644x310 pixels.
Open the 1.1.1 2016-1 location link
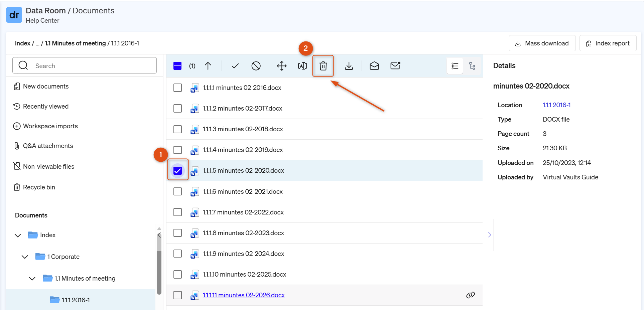[556, 105]
